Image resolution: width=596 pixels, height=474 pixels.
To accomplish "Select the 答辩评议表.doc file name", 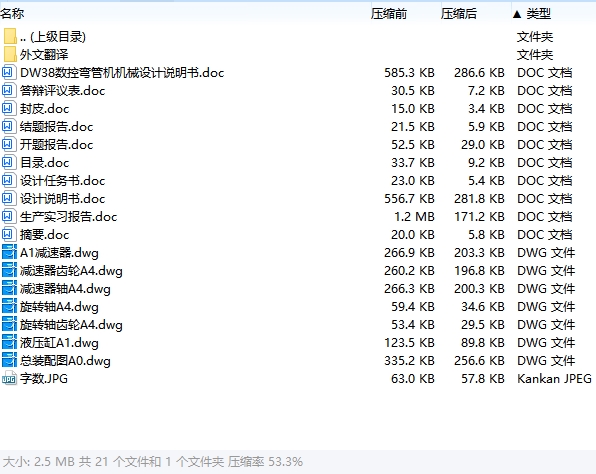I will 62,90.
